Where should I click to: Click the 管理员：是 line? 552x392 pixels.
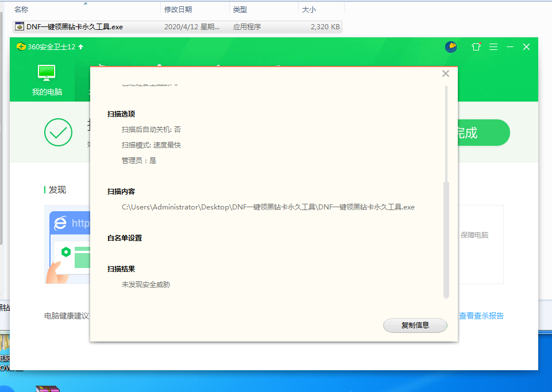[x=139, y=161]
